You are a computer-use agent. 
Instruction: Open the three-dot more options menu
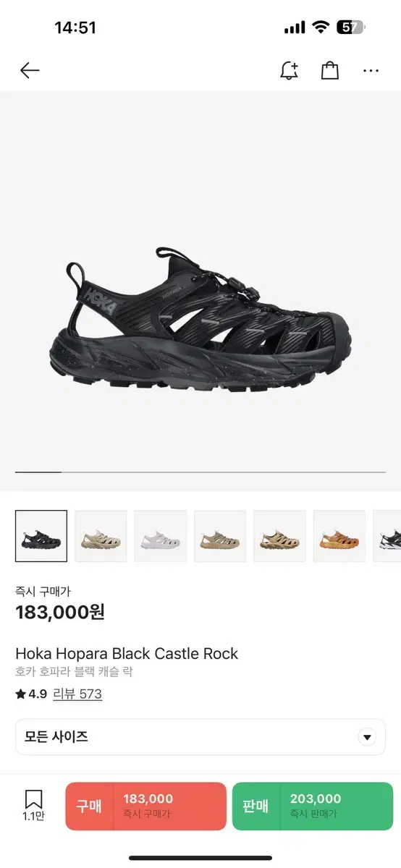coord(371,71)
